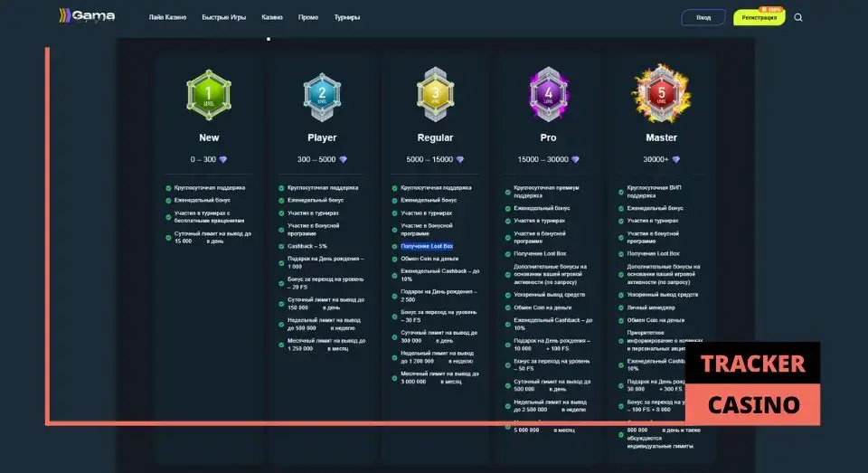This screenshot has width=868, height=473.
Task: Click checkmark beside Круглосуточная ВИП поддержка
Action: coord(620,193)
